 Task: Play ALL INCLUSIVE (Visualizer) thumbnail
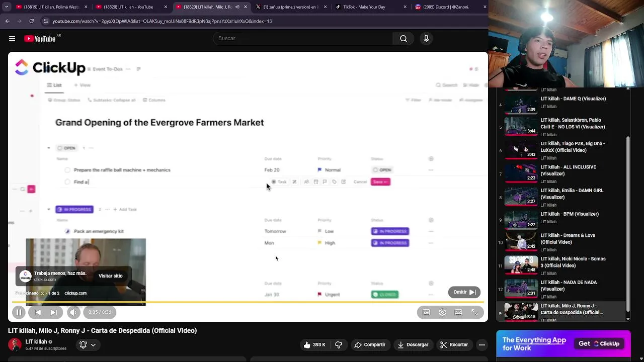click(x=521, y=173)
